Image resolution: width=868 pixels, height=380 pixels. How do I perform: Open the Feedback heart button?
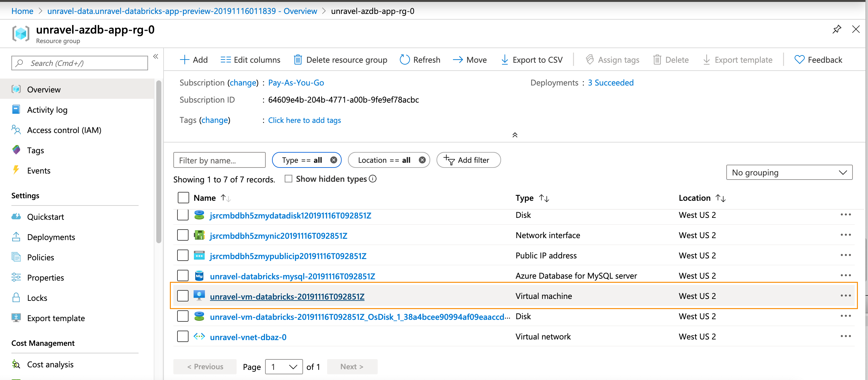point(818,60)
